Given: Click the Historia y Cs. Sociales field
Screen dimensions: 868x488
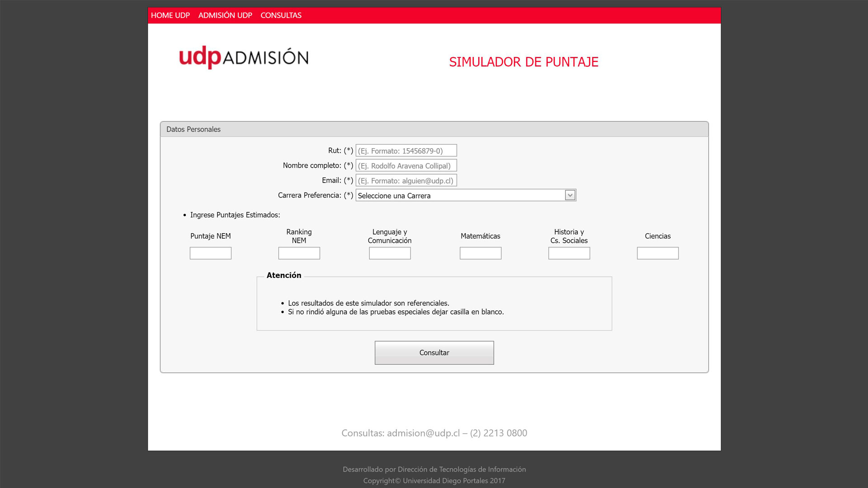Looking at the screenshot, I should [x=569, y=253].
